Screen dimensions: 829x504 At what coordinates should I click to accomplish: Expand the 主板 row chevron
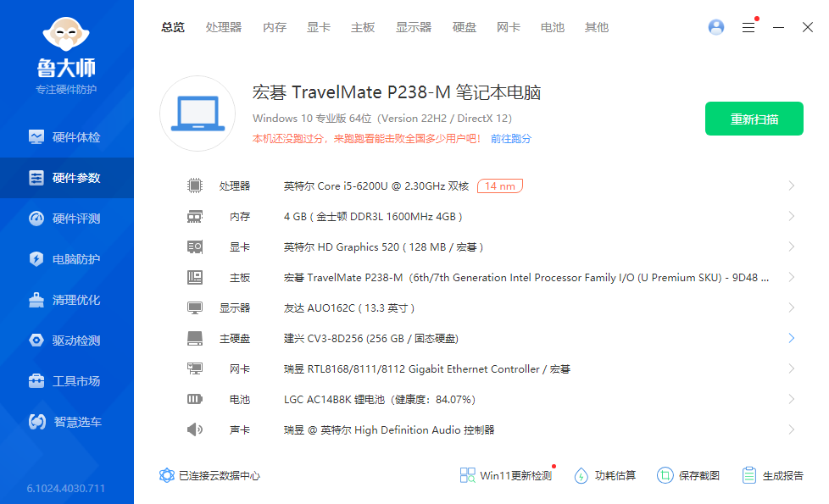tap(792, 277)
